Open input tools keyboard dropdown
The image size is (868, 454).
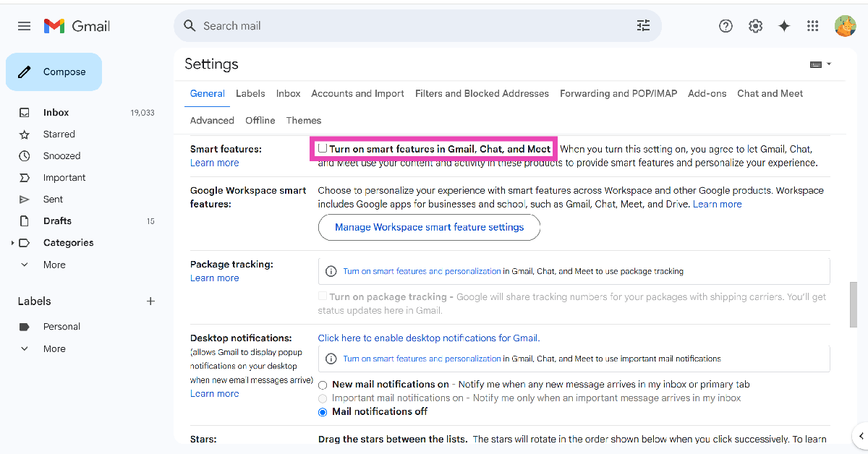click(820, 64)
